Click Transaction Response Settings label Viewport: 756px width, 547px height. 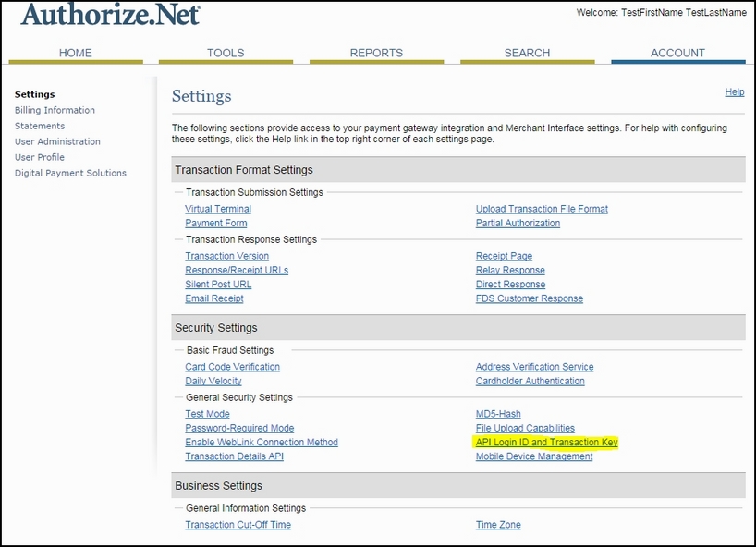(x=251, y=239)
